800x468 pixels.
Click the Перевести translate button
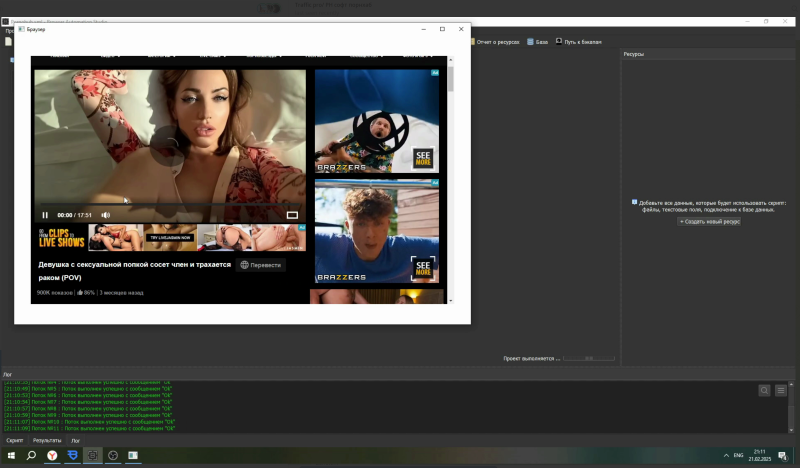click(x=265, y=265)
